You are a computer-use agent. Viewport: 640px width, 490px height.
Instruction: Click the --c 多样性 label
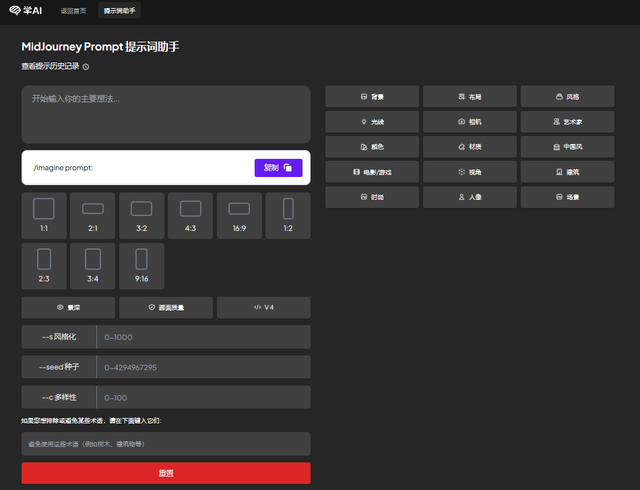[59, 397]
